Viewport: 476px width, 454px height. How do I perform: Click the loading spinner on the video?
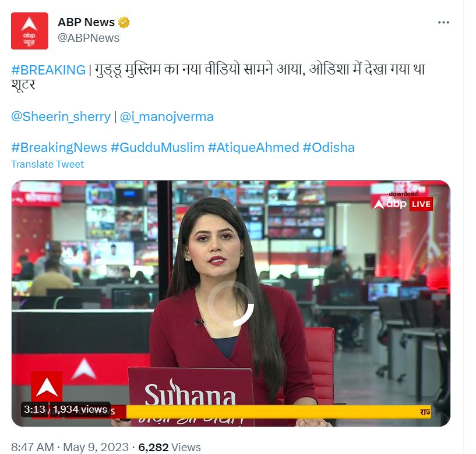tap(231, 304)
